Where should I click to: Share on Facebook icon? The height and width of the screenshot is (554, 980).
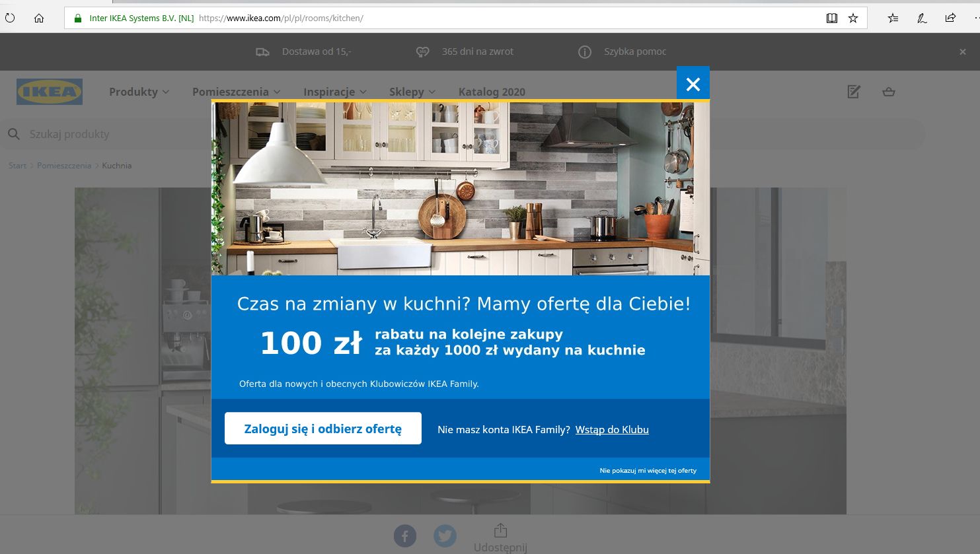click(x=405, y=536)
